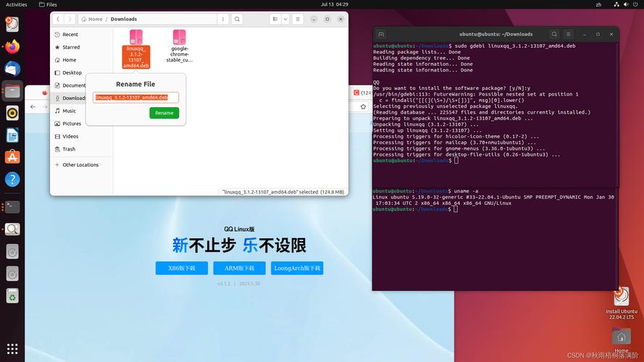Launch LibreOffice Writer from the dock
The image size is (644, 362).
[x=12, y=135]
